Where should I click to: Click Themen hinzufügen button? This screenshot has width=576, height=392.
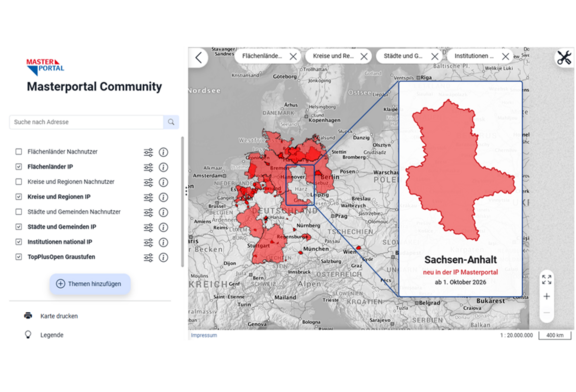click(90, 284)
